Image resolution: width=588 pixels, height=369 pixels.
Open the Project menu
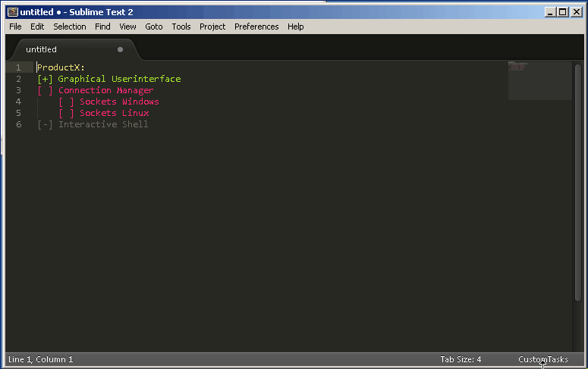coord(212,27)
